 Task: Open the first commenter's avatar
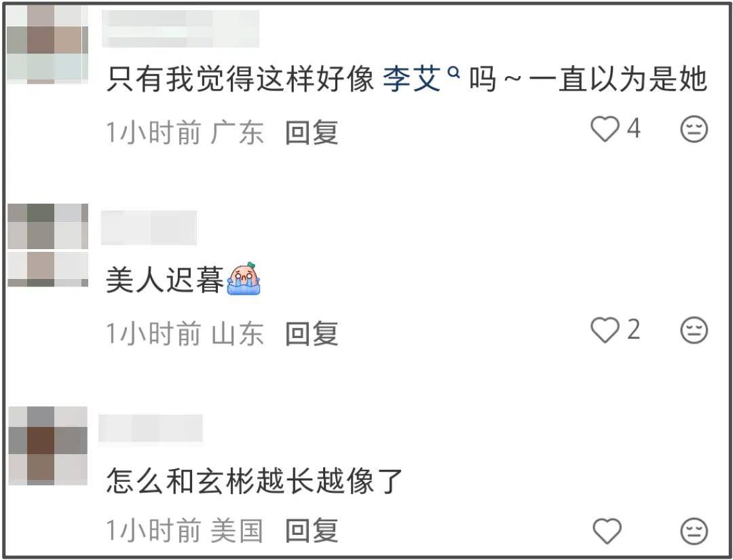pos(48,44)
